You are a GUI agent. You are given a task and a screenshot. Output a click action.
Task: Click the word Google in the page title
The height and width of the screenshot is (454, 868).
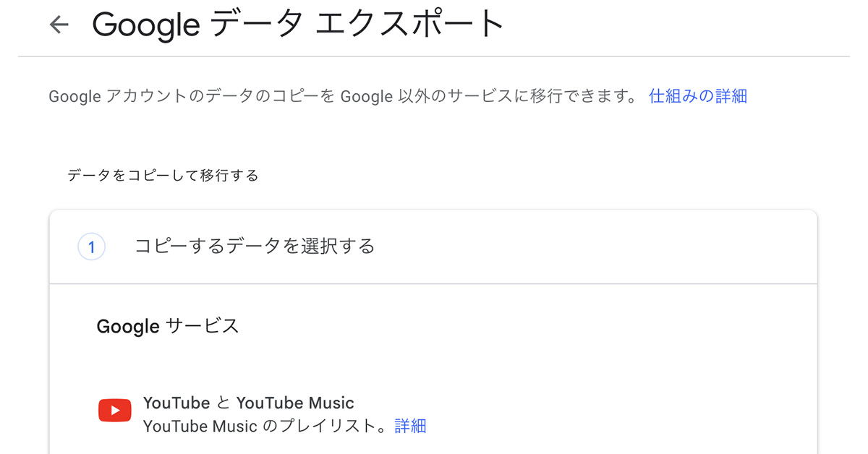tap(145, 25)
